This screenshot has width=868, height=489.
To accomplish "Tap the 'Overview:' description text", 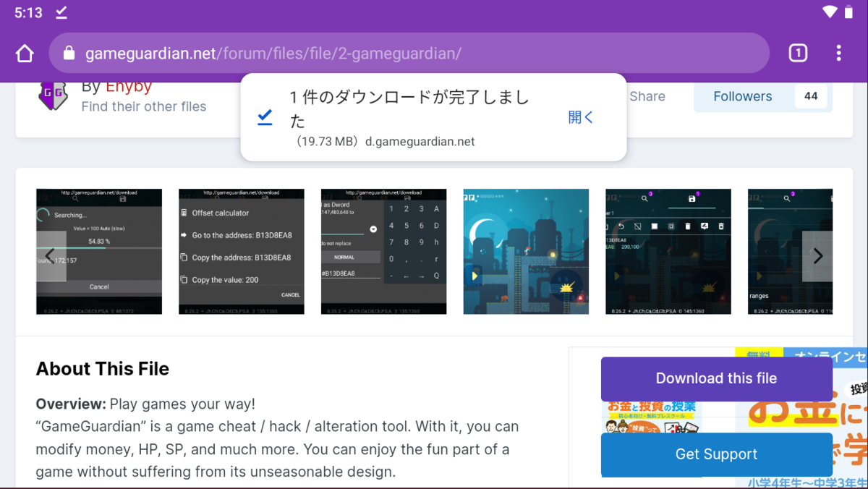I will click(71, 404).
